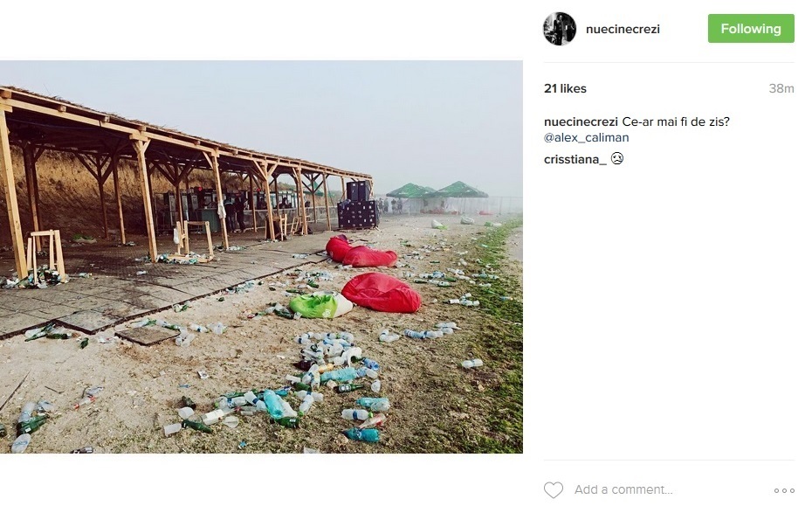
Task: Click the green umbrella tents in the photo
Action: 437,191
